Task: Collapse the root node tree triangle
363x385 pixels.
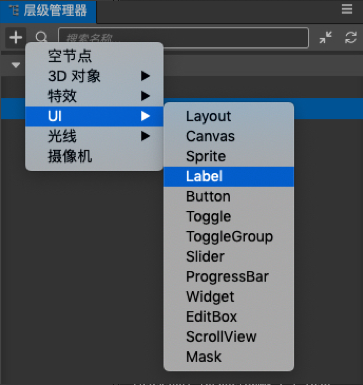Action: (16, 65)
